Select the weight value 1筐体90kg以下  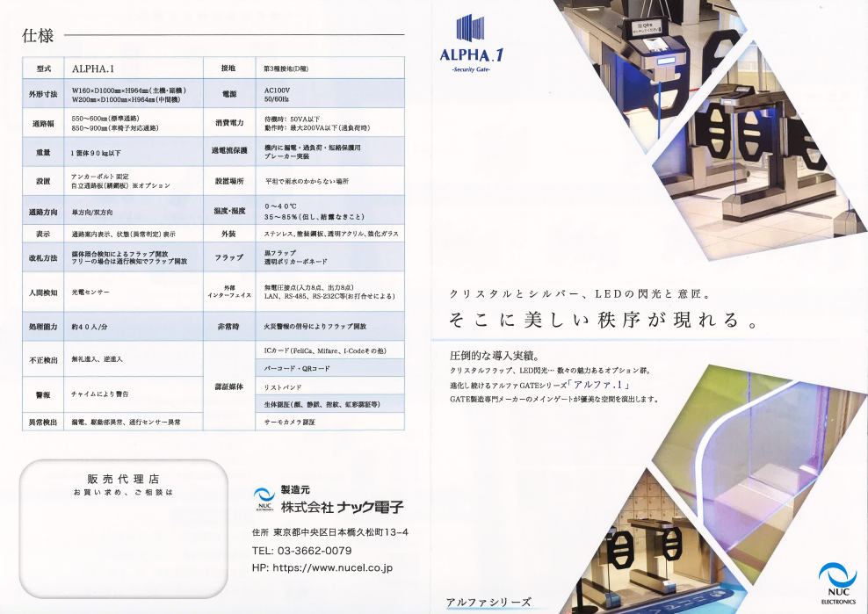[x=95, y=153]
